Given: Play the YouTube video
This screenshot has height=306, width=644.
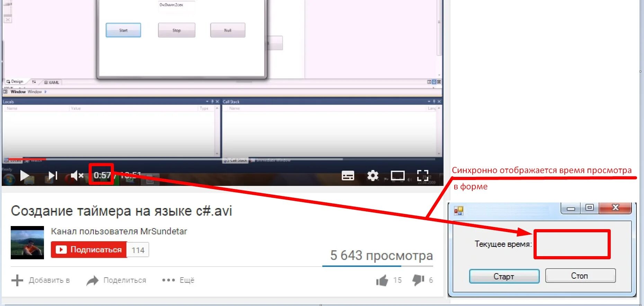Looking at the screenshot, I should point(24,176).
